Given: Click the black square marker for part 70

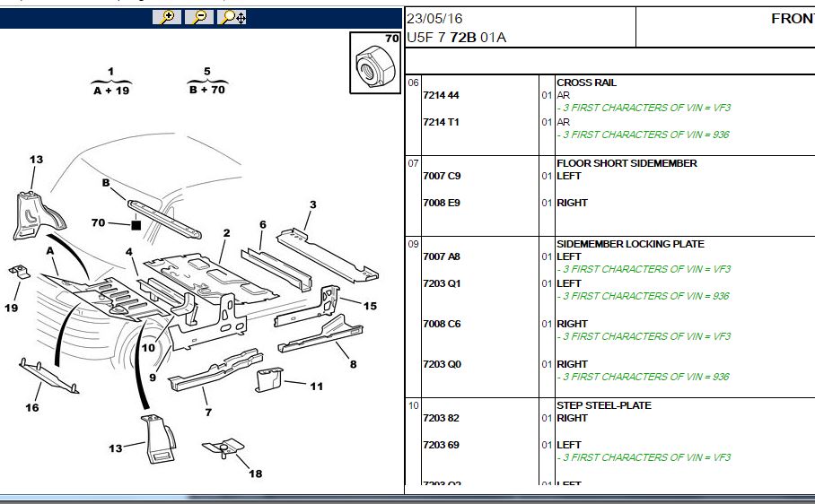Looking at the screenshot, I should coord(136,225).
